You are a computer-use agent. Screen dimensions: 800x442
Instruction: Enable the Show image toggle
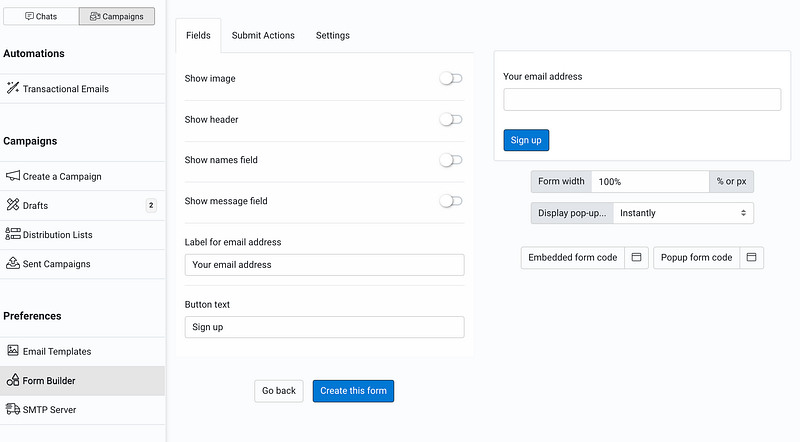click(451, 78)
